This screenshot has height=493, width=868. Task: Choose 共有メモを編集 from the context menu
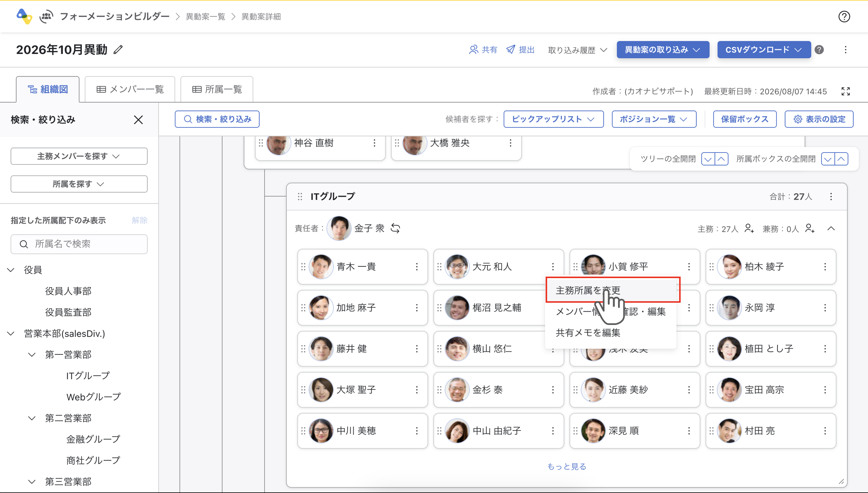(611, 333)
